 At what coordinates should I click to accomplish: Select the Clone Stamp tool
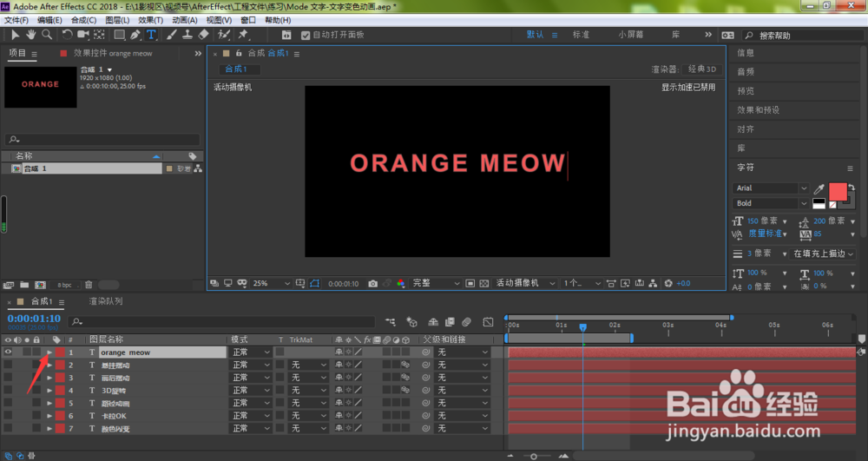[x=187, y=35]
